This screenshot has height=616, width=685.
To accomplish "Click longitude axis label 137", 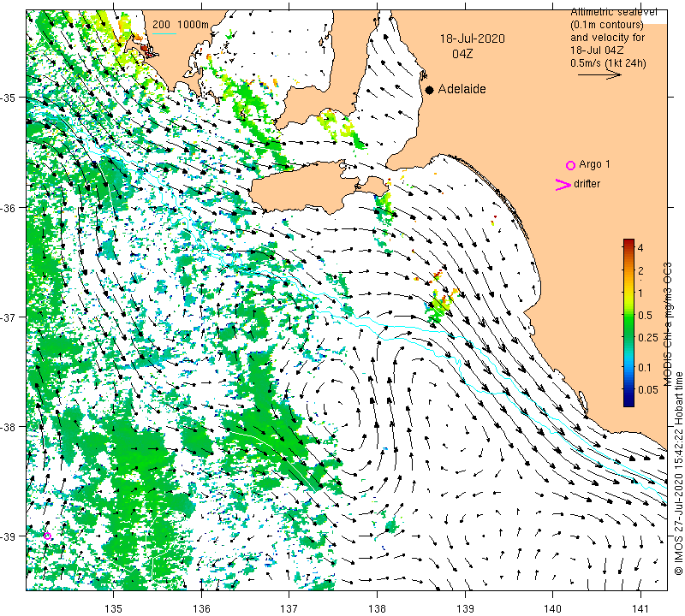I will (289, 607).
